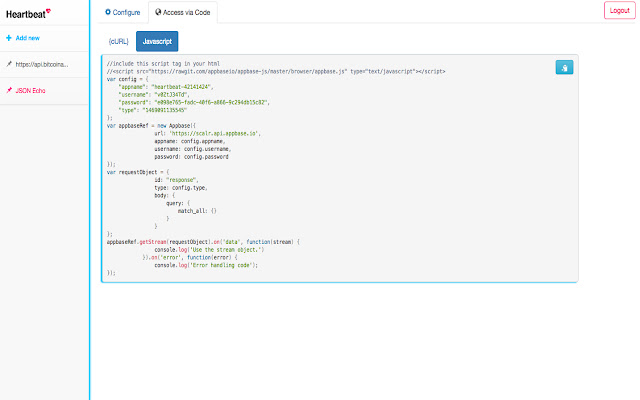Screen dimensions: 640x400
Task: Click the appbaseRef.getStream line
Action: click(x=203, y=242)
